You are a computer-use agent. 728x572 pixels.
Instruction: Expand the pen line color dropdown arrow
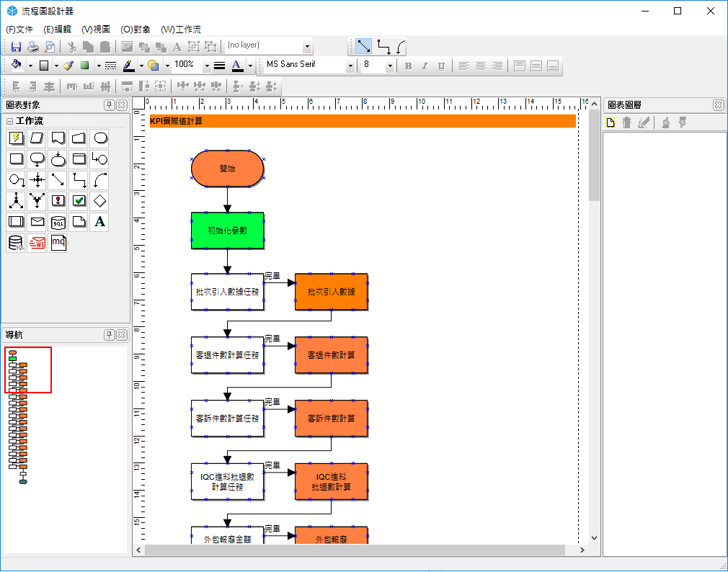point(141,66)
